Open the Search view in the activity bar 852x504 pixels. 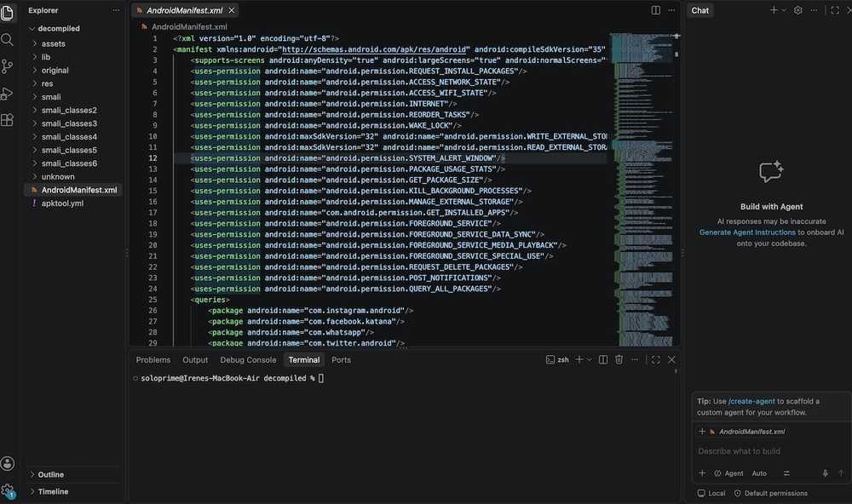7,40
